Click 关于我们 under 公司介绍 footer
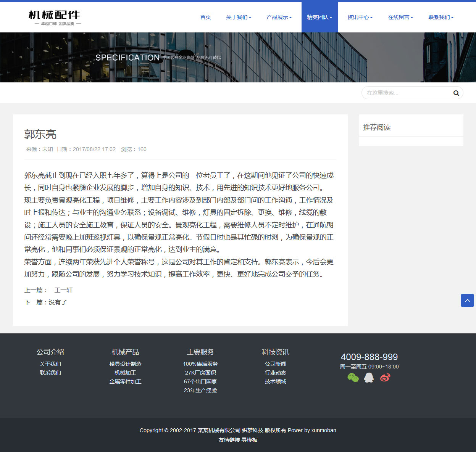 (x=50, y=364)
